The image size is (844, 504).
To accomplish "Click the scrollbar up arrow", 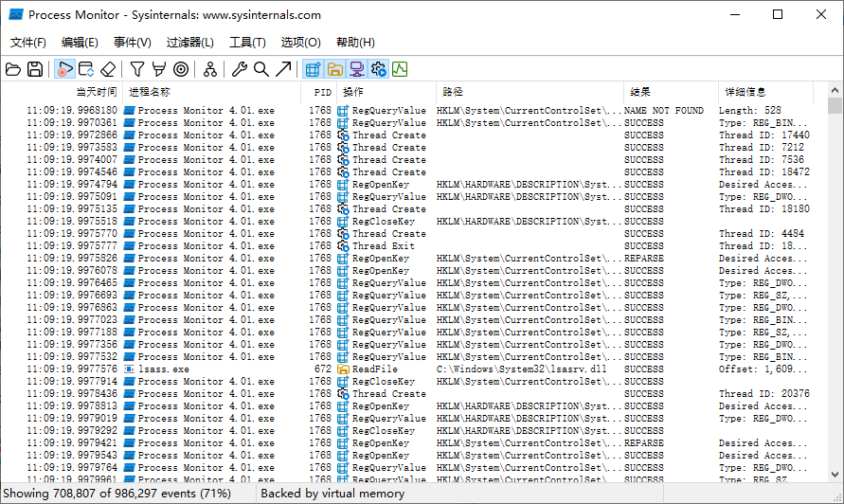I will 835,90.
